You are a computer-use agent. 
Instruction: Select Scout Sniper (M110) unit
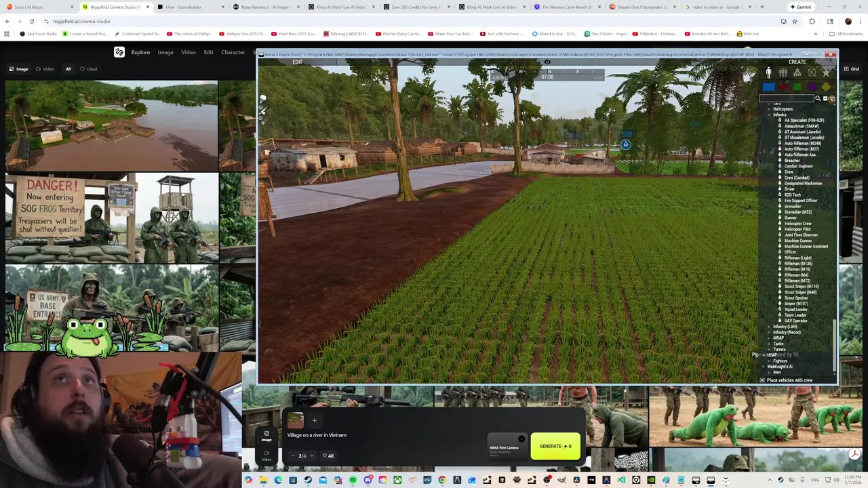pyautogui.click(x=801, y=286)
